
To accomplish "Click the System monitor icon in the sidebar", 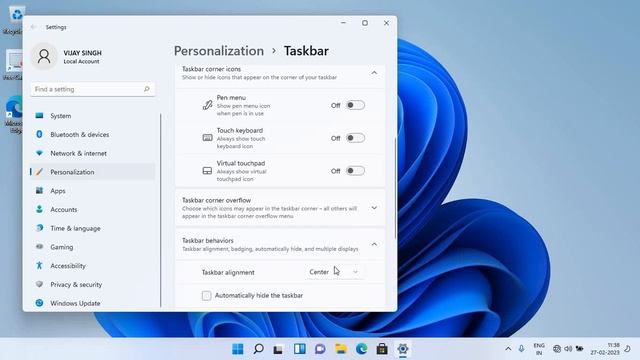I will [39, 116].
